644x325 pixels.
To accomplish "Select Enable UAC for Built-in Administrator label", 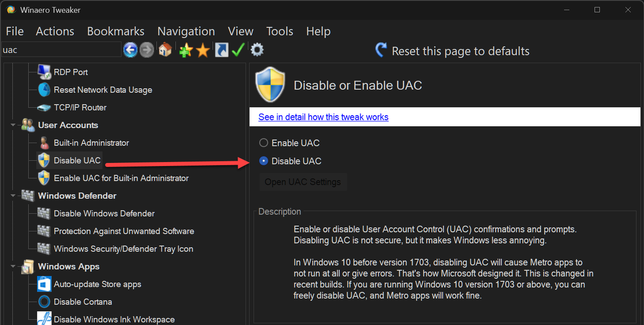I will click(x=121, y=178).
